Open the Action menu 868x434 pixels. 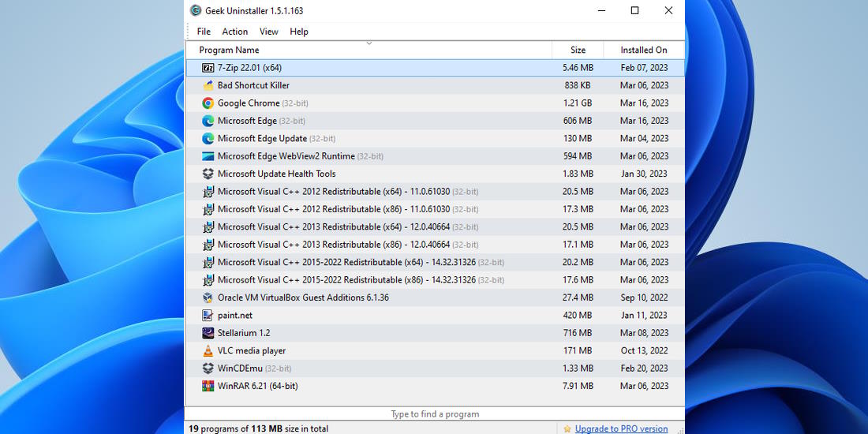[234, 32]
